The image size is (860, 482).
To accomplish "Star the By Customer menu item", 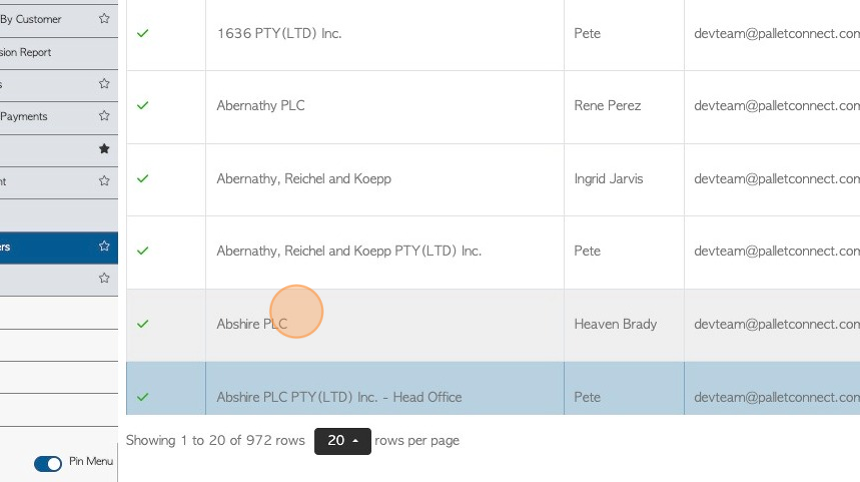I will pos(104,19).
